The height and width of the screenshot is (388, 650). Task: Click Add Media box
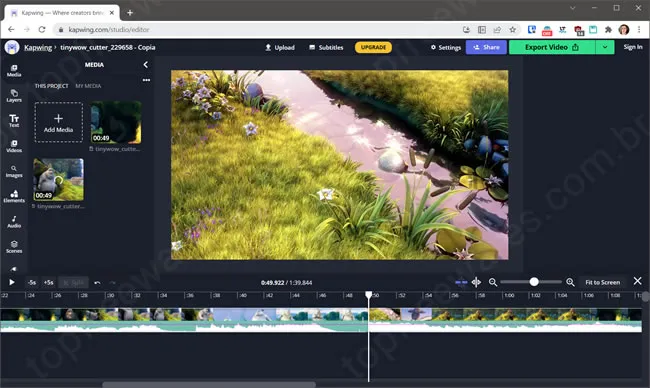(x=58, y=122)
